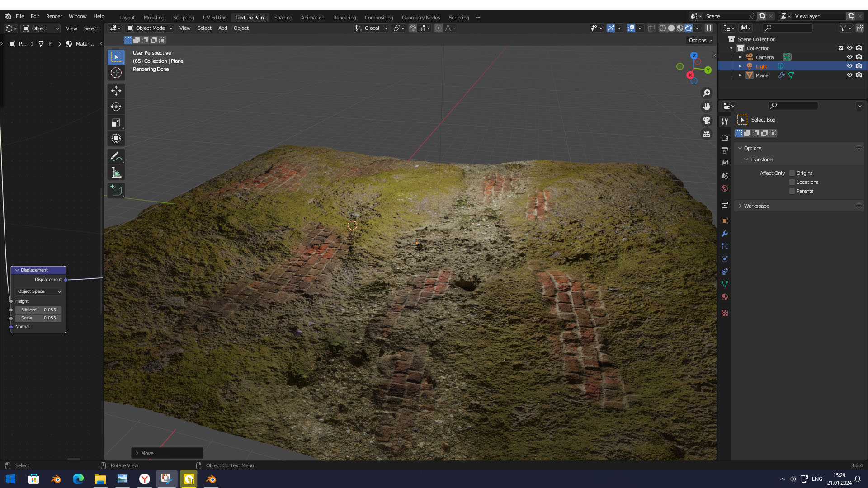Toggle show gizmo button
The height and width of the screenshot is (488, 868).
pyautogui.click(x=611, y=28)
